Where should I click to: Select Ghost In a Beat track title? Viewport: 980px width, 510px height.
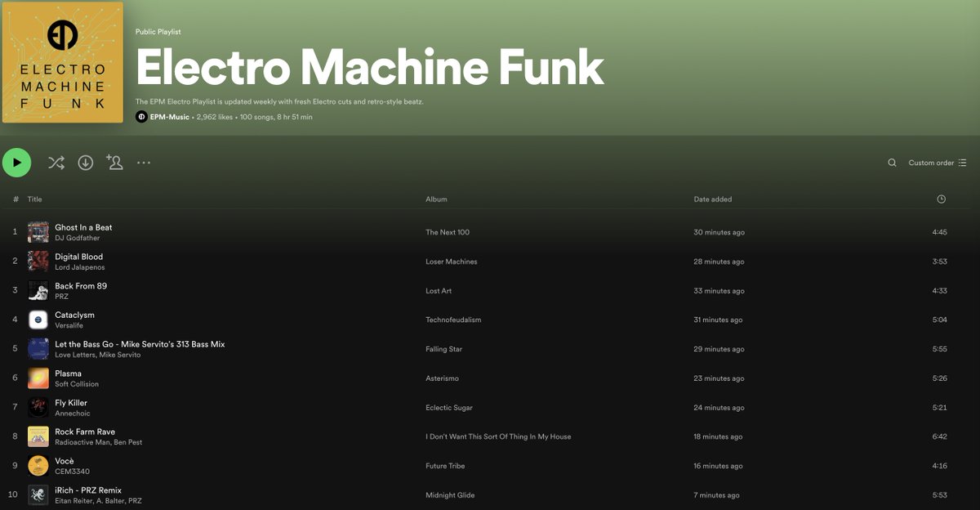coord(83,227)
